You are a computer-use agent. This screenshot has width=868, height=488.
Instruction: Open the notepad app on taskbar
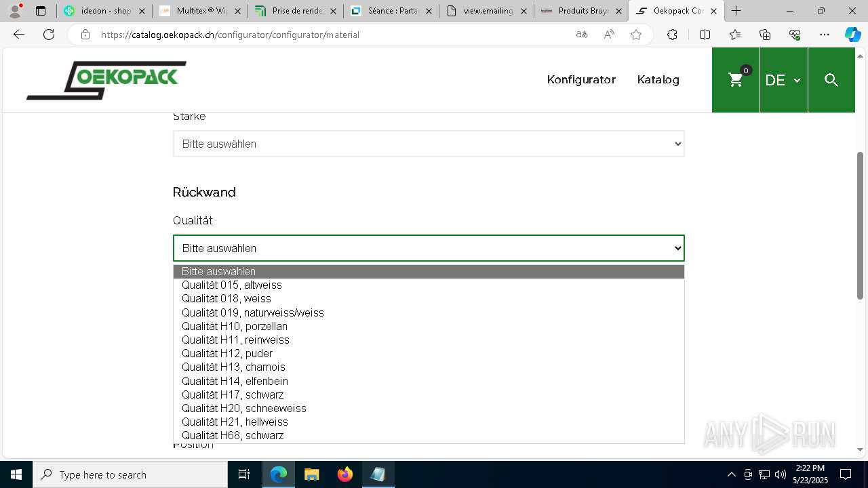pyautogui.click(x=378, y=474)
